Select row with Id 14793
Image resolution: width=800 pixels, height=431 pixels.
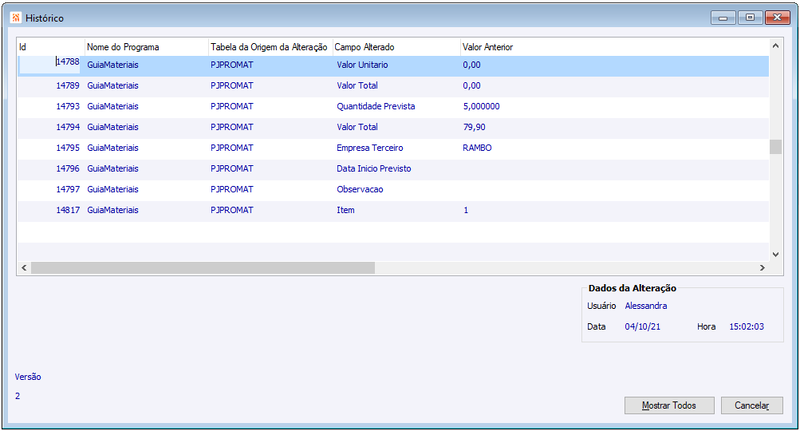(x=393, y=107)
